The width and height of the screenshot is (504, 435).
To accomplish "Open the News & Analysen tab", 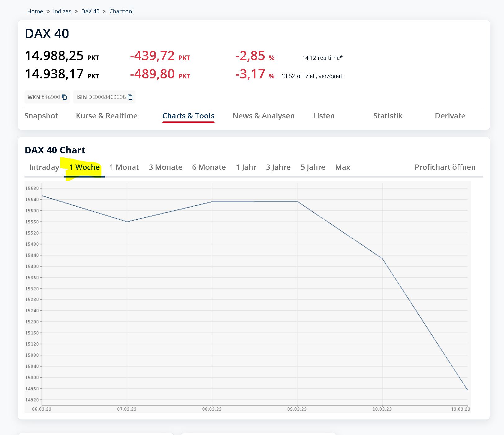I will 263,116.
